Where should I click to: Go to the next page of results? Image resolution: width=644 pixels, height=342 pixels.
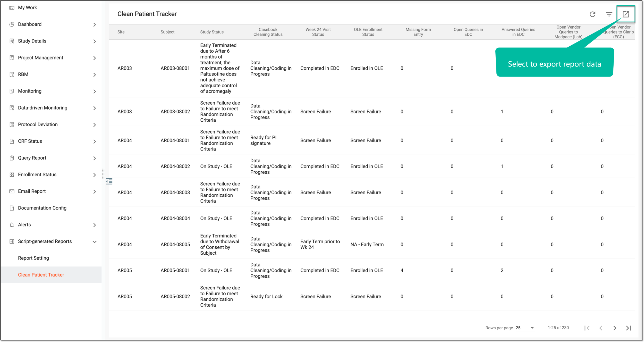615,328
